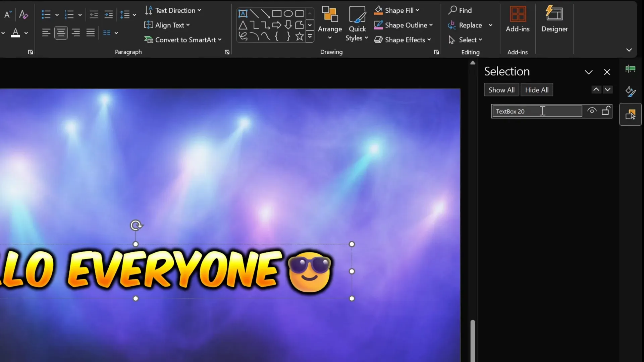The image size is (644, 362).
Task: Align text right
Action: tap(76, 33)
